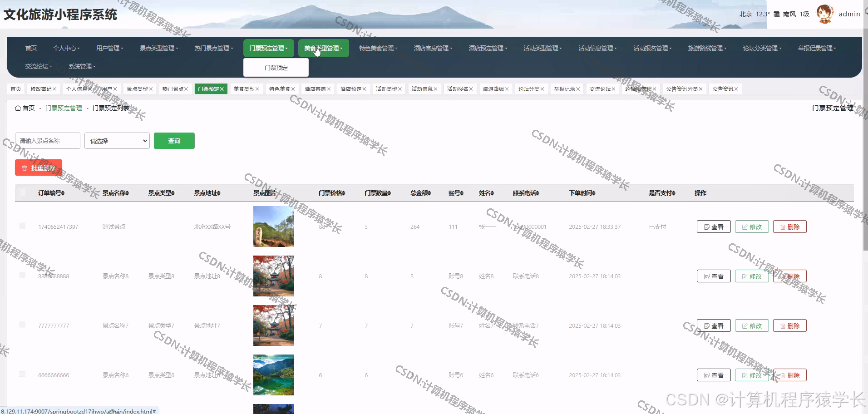Open the 测试景点 row thumbnail image
The image size is (868, 414).
click(x=274, y=227)
